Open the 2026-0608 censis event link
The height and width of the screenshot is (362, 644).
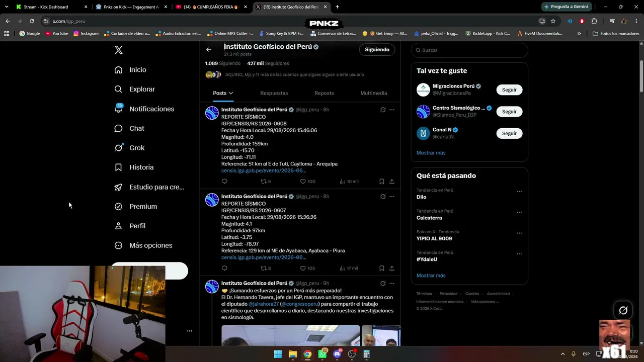pyautogui.click(x=264, y=171)
